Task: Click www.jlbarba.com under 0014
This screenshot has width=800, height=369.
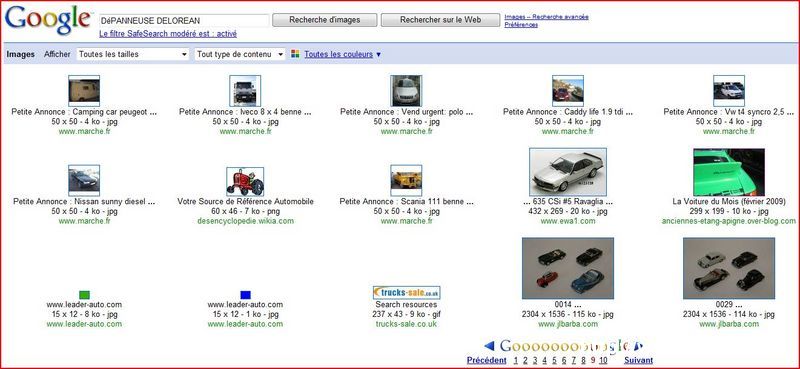Action: [568, 324]
